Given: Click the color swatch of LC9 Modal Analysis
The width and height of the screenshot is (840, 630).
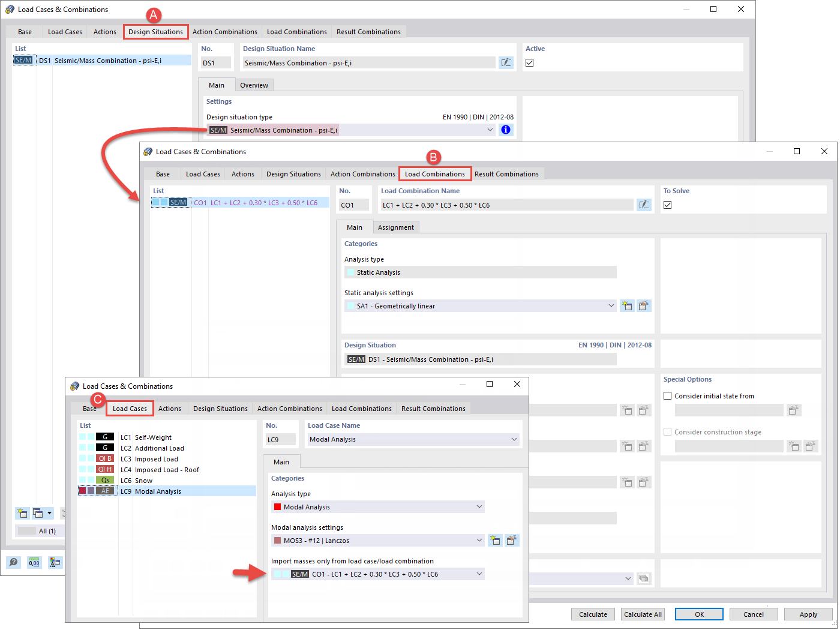Looking at the screenshot, I should pos(83,491).
